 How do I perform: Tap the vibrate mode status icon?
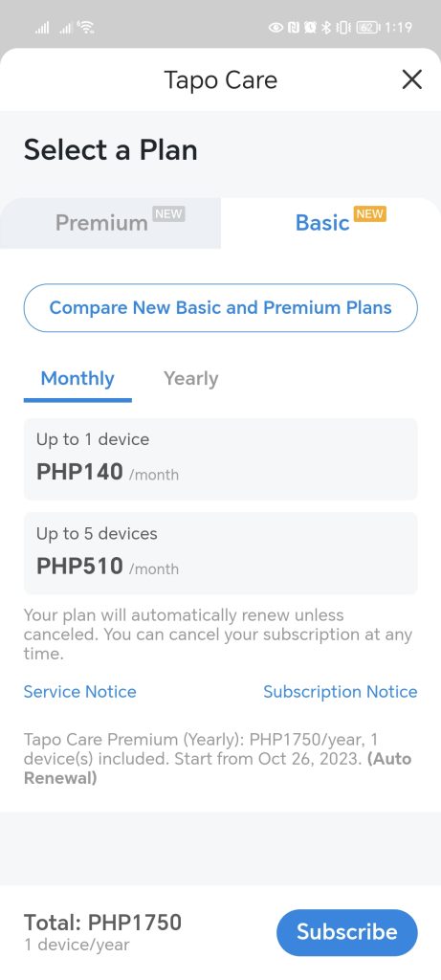coord(342,28)
